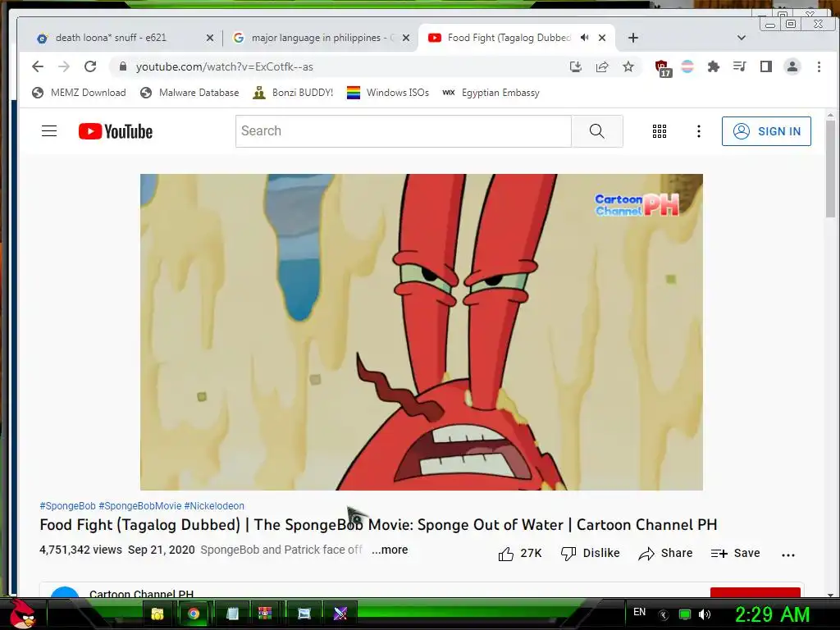Click the EN language indicator
Image resolution: width=840 pixels, height=630 pixels.
[640, 612]
